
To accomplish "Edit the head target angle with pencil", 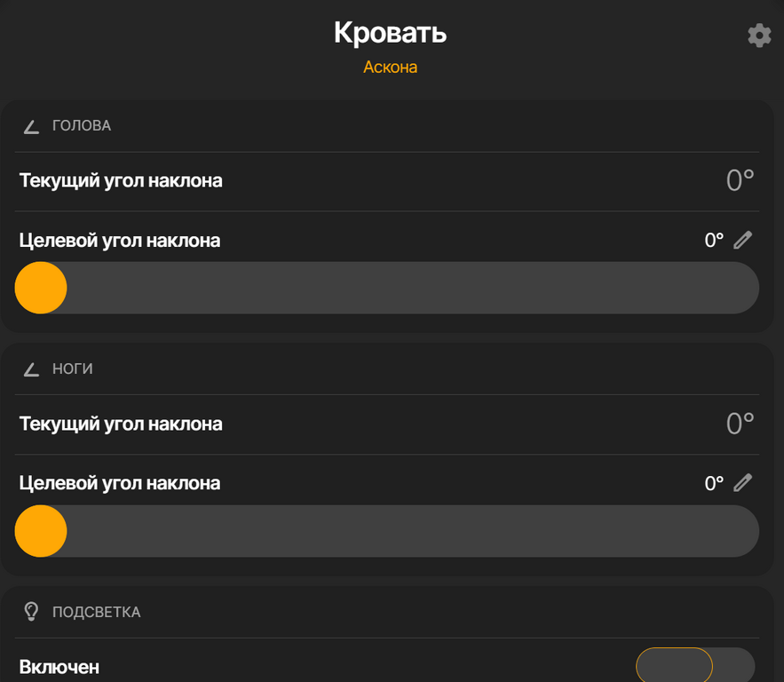I will 743,240.
